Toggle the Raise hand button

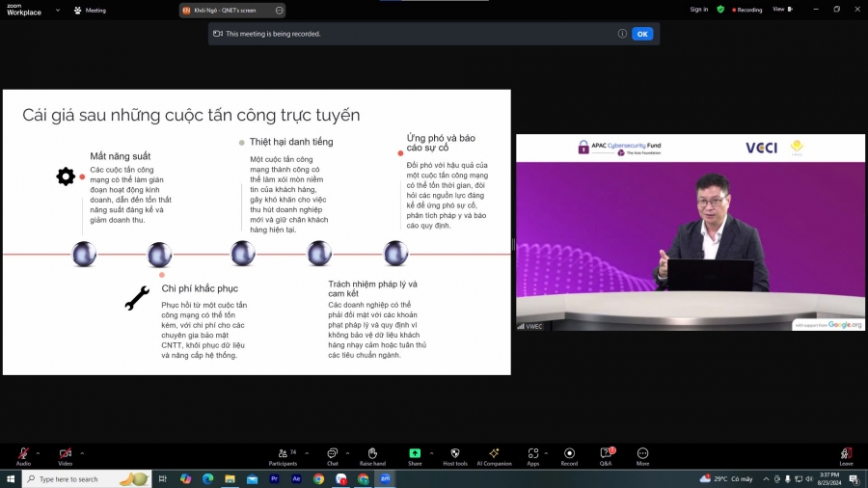pos(372,454)
